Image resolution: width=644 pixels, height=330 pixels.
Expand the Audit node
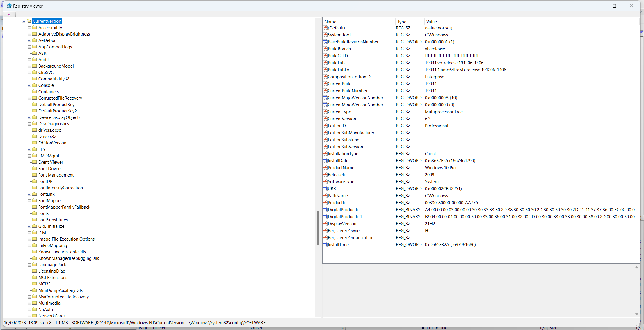coord(29,60)
